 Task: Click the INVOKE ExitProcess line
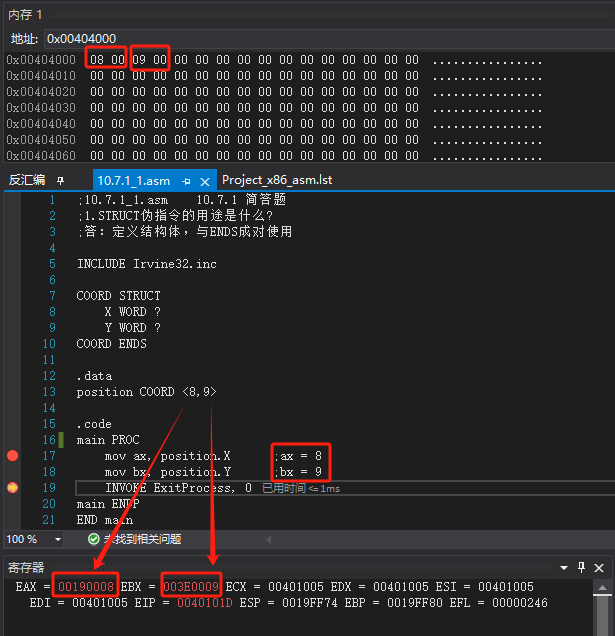point(178,488)
